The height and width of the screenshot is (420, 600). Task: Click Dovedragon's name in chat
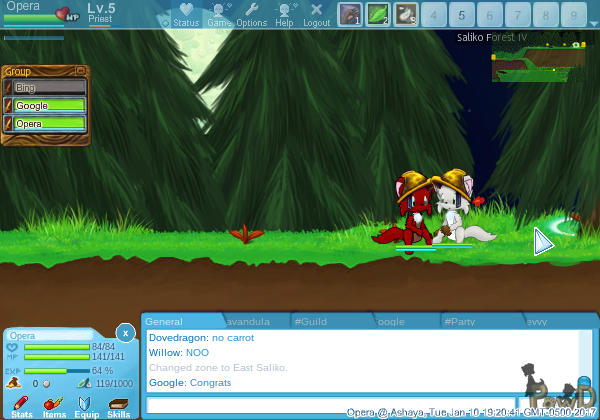[178, 338]
